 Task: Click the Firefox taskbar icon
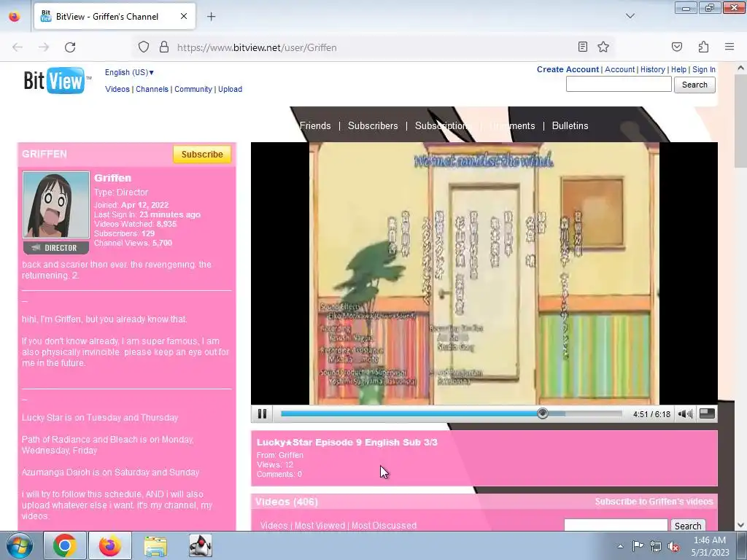(x=110, y=545)
